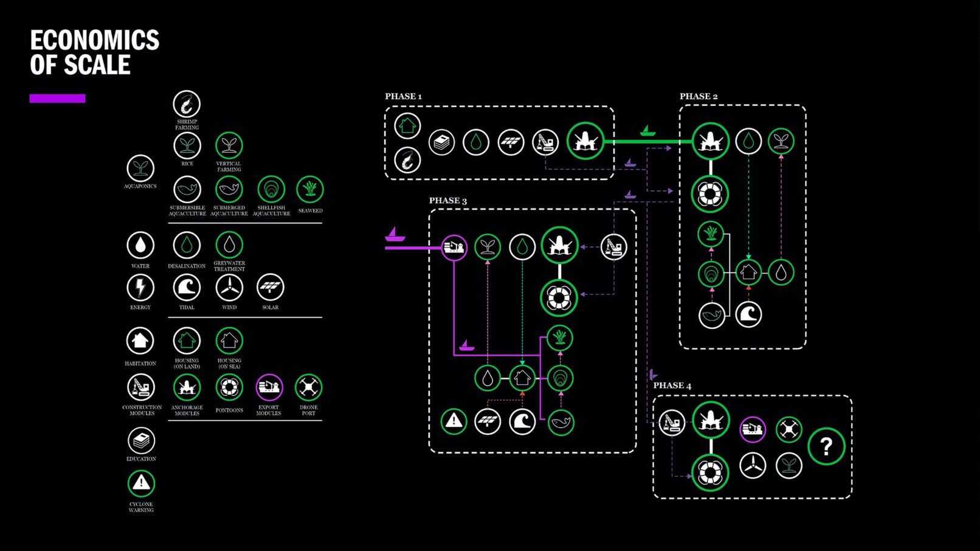Select the Pontoons legend icon
This screenshot has width=980, height=551.
pyautogui.click(x=229, y=387)
